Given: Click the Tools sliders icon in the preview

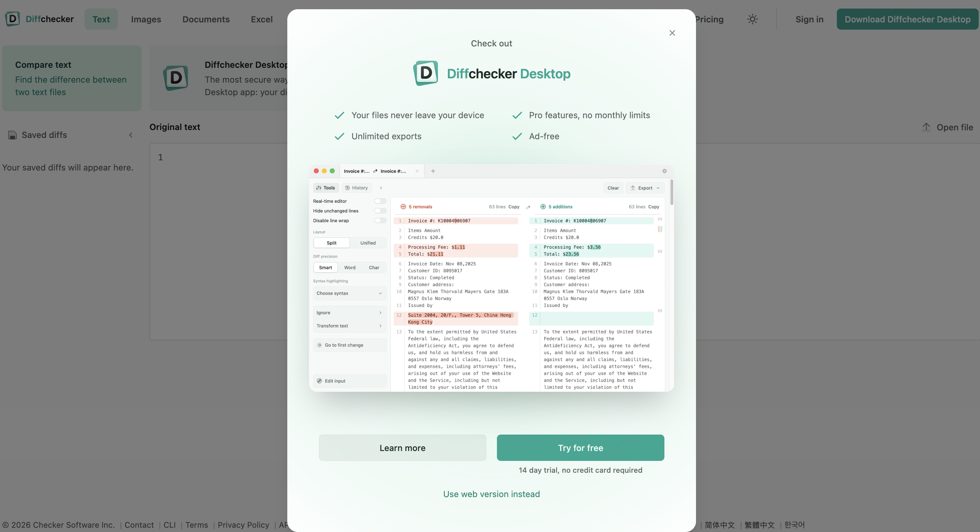Looking at the screenshot, I should (319, 188).
